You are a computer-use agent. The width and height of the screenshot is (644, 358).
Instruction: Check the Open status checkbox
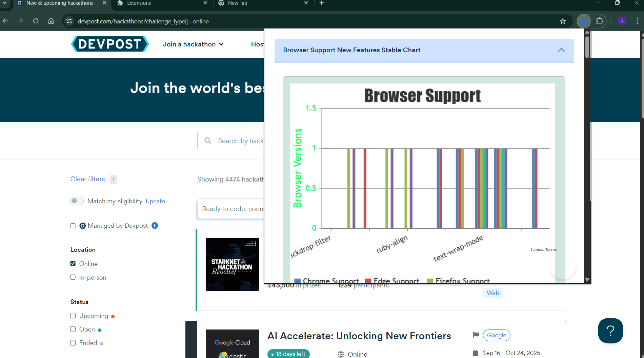click(73, 329)
